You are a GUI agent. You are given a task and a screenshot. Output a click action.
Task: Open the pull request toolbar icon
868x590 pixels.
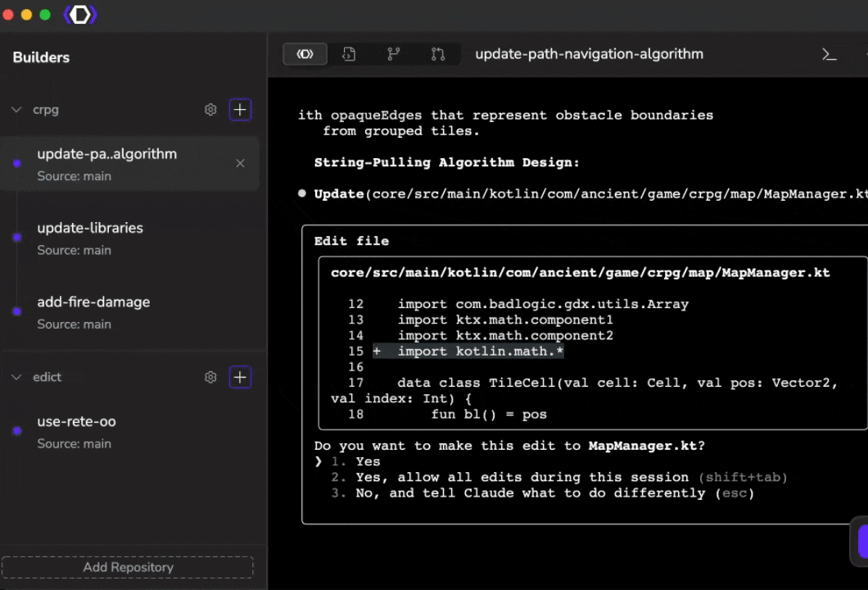tap(438, 54)
